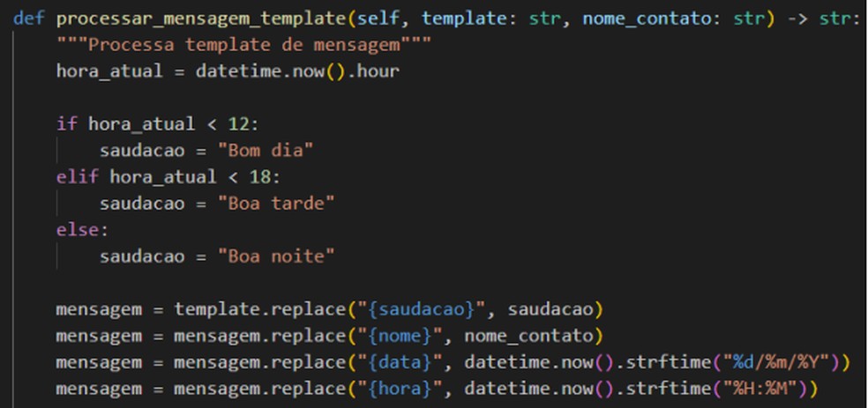Click the "-> str:" return annotation
This screenshot has width=868, height=408.
coord(824,19)
